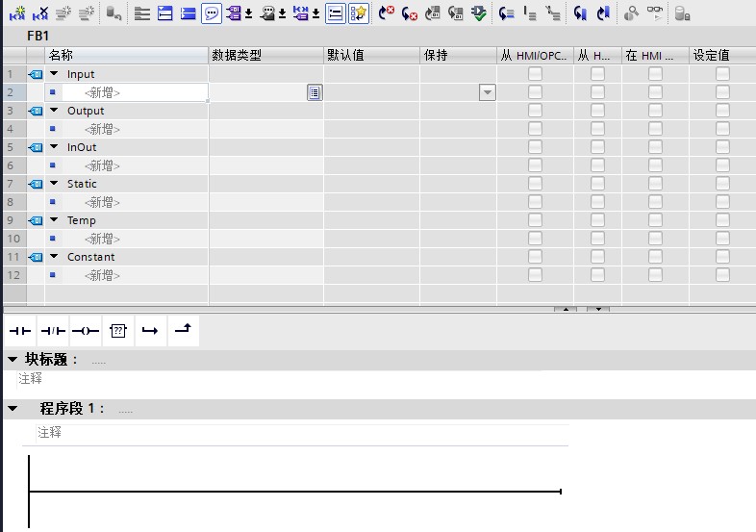Collapse the 块标题 section
This screenshot has width=756, height=532.
13,360
